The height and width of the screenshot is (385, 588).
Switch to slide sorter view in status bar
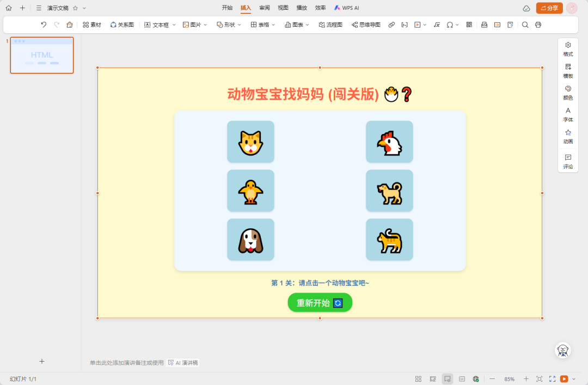[418, 378]
